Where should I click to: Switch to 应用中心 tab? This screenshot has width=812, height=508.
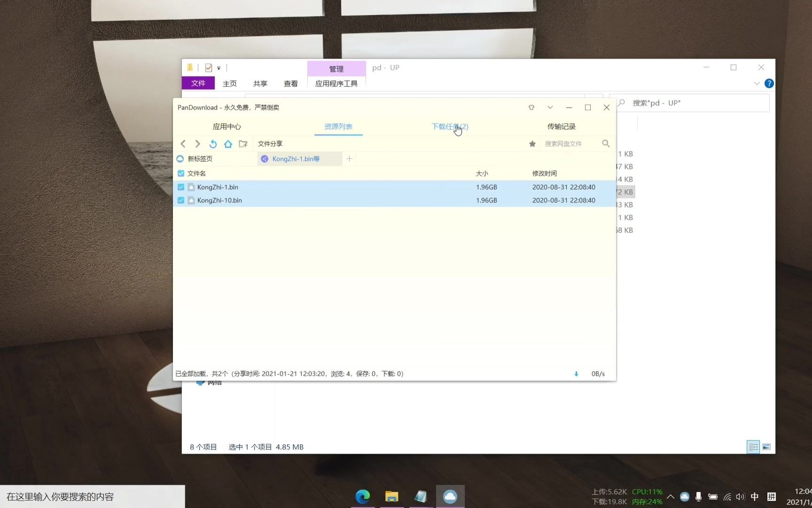point(227,127)
